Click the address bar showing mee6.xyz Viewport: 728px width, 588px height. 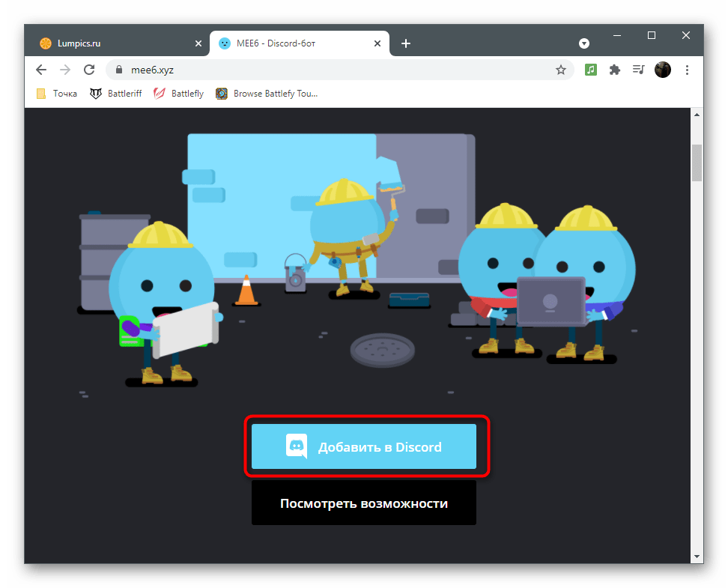click(330, 70)
